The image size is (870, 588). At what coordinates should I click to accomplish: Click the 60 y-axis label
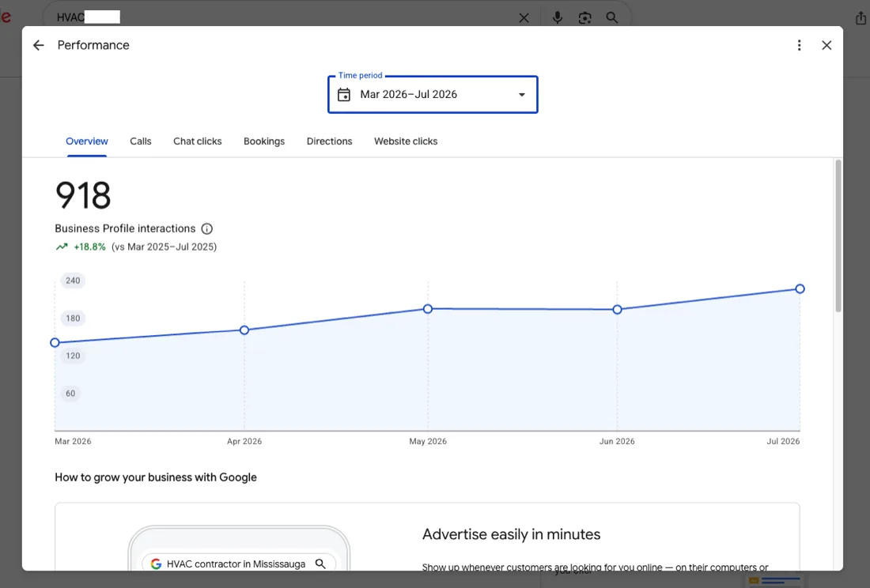70,394
